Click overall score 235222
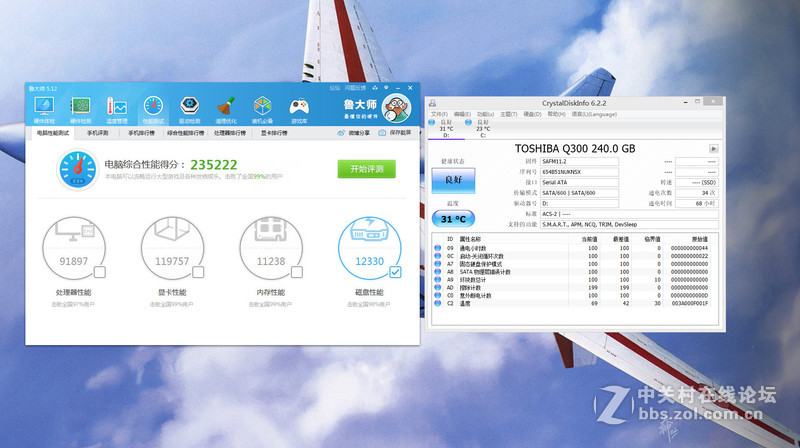The width and height of the screenshot is (800, 448). point(214,165)
